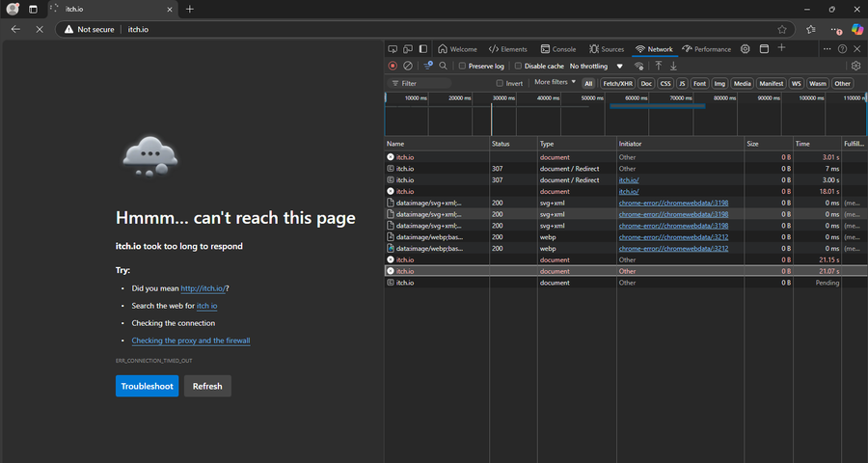Viewport: 868px width, 463px height.
Task: Toggle the WS type filter
Action: click(796, 84)
